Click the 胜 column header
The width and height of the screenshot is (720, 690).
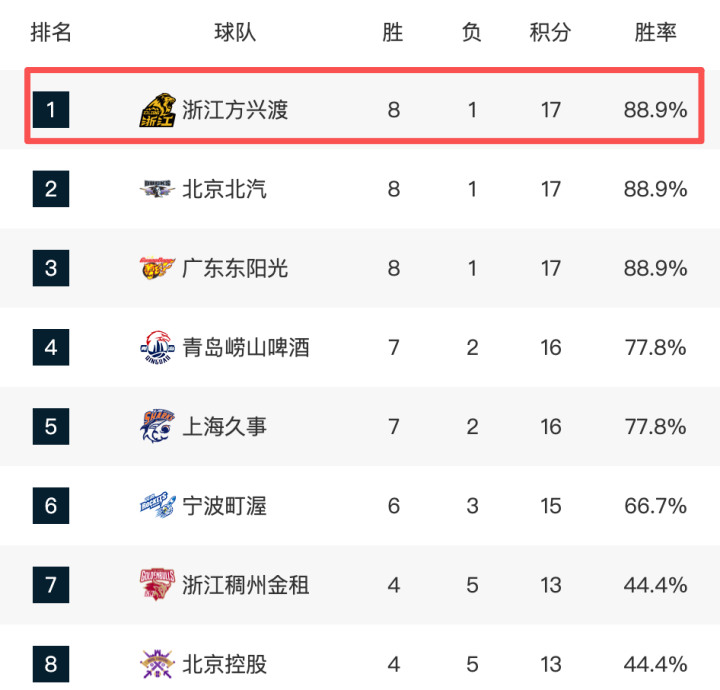393,32
